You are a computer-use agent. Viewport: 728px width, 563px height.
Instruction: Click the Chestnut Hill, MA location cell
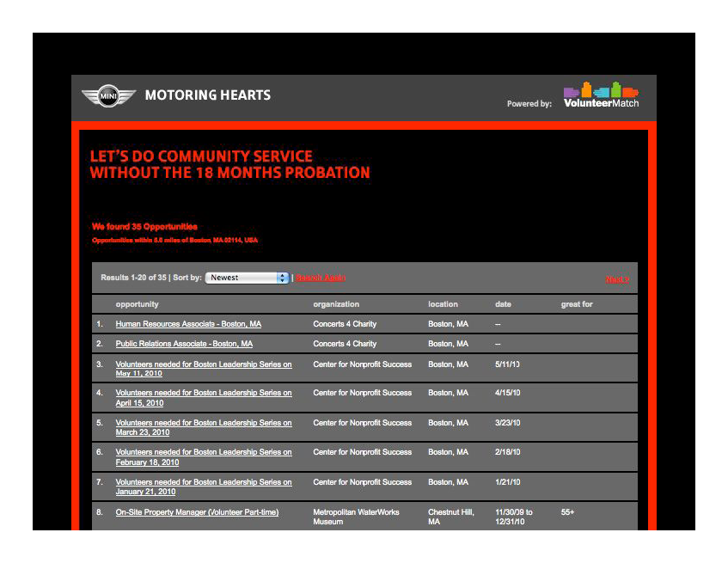pyautogui.click(x=451, y=517)
